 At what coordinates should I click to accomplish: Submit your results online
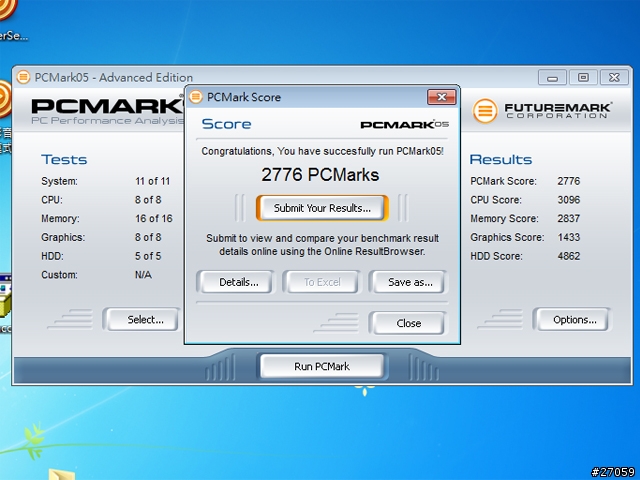click(x=322, y=208)
